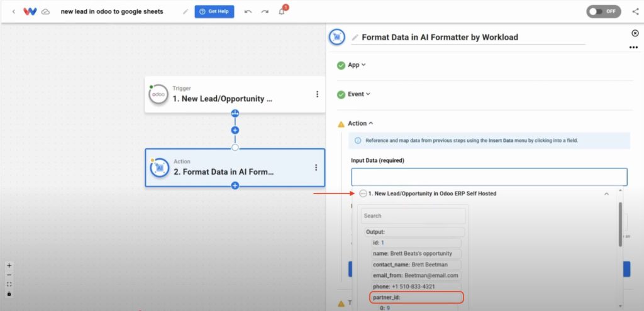
Task: Click scrollbar up arrow in data menu
Action: [620, 191]
